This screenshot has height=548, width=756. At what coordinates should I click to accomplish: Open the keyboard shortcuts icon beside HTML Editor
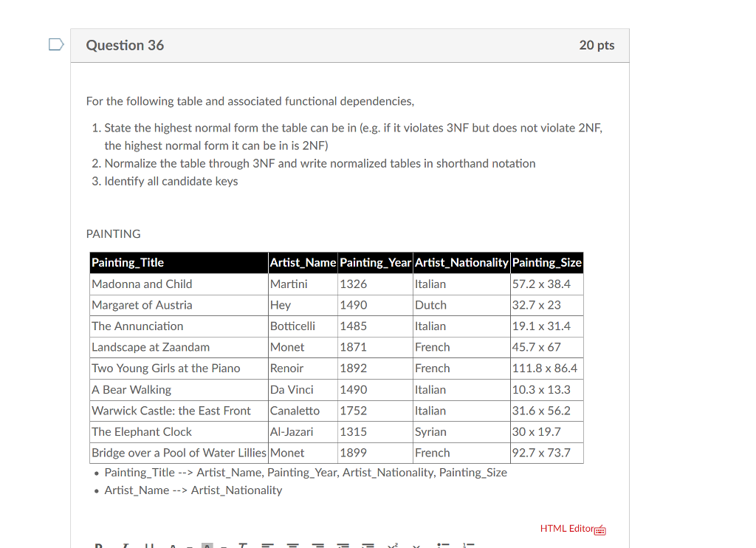click(600, 530)
